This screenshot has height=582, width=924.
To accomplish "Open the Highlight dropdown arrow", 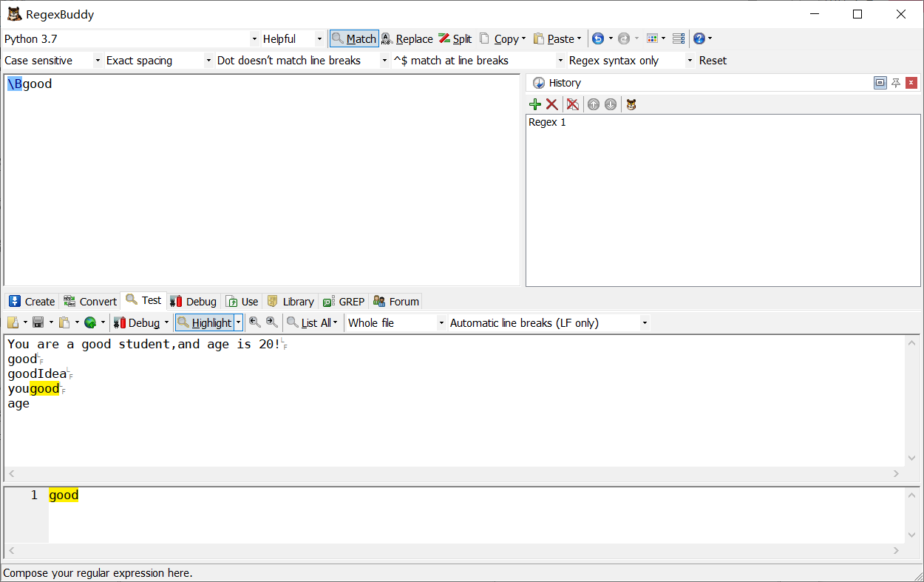I will pos(238,322).
